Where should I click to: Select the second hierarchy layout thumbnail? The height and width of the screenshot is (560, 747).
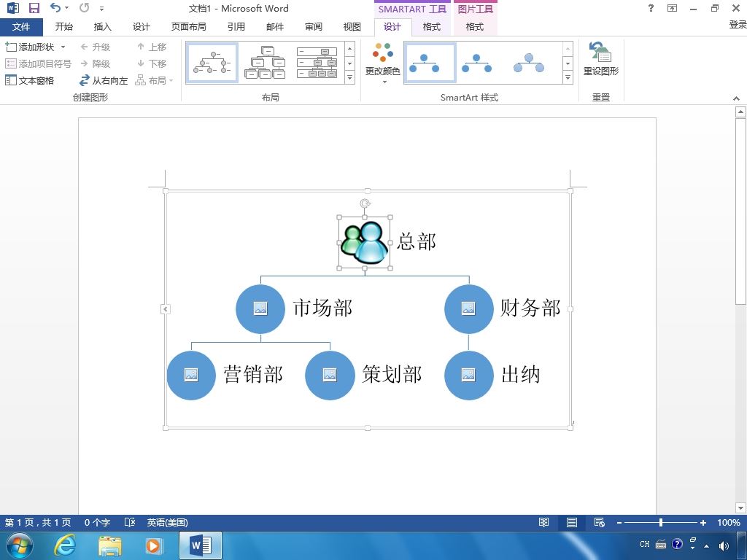click(265, 63)
